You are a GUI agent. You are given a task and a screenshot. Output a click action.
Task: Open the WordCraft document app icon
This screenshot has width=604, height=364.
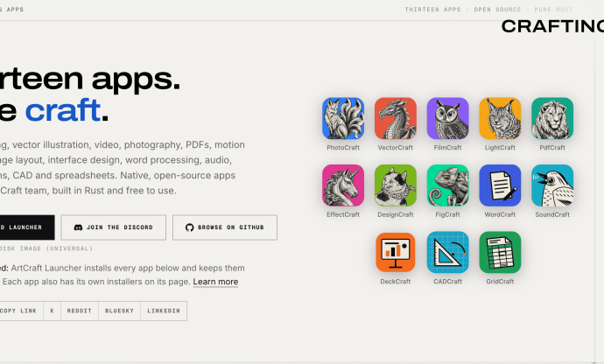click(500, 185)
